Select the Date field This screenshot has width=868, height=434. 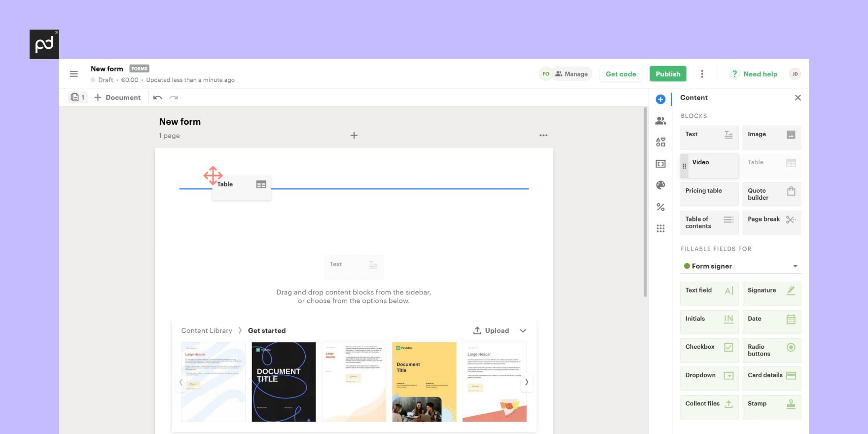(772, 322)
